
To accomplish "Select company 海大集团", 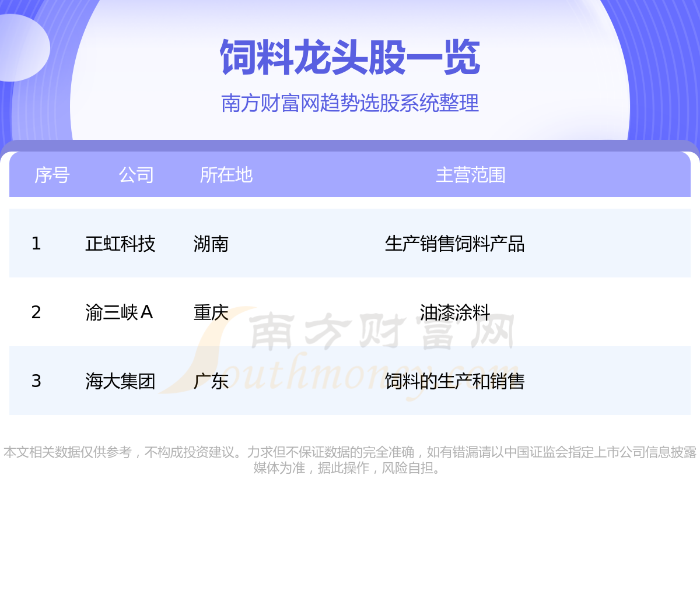I will (x=120, y=381).
